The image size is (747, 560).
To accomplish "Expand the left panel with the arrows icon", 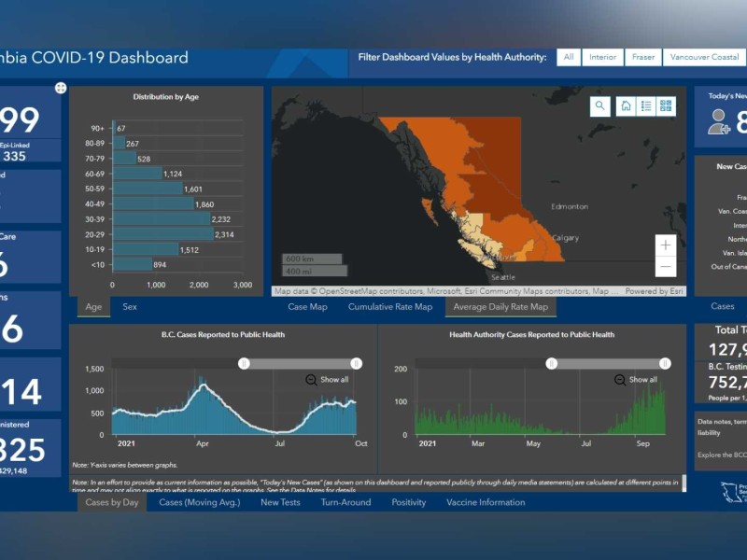I will (x=61, y=89).
